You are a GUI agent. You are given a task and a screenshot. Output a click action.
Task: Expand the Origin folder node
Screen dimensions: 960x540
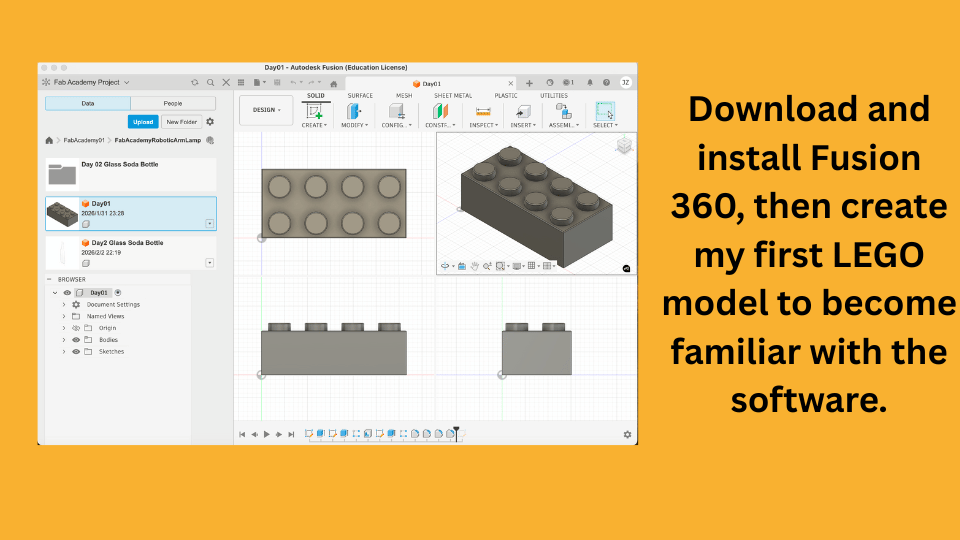(64, 328)
